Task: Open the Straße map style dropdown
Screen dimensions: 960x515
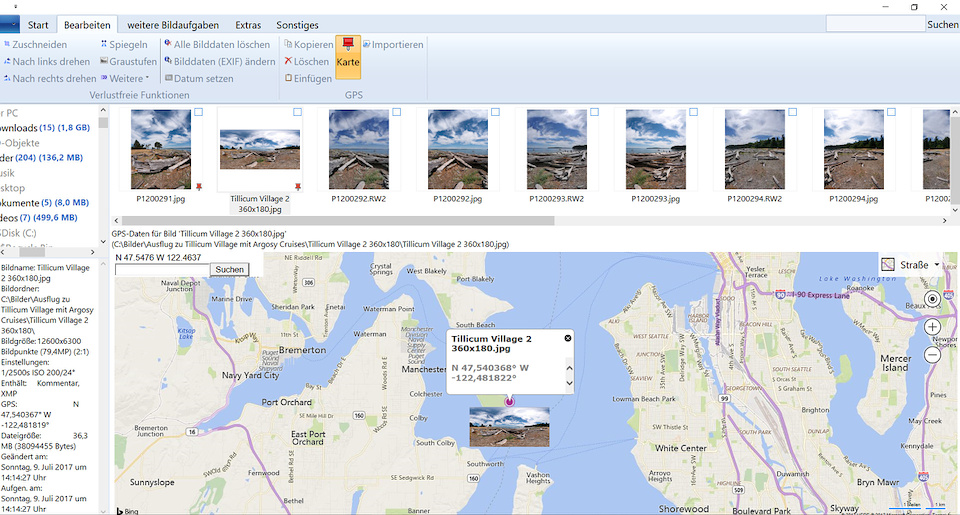Action: tap(913, 265)
